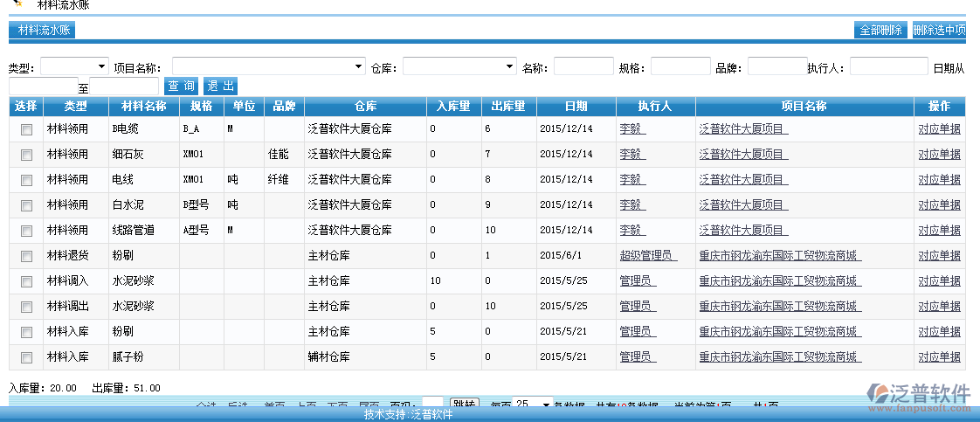Click the 删除选中项 button

[x=939, y=30]
